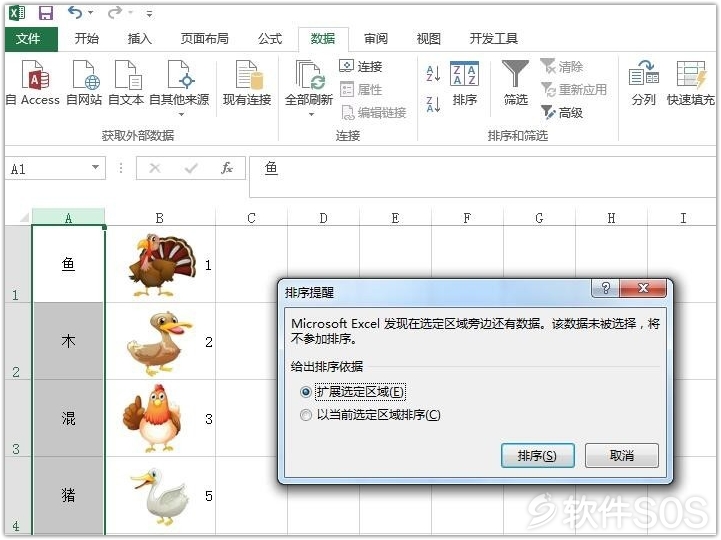
Task: Select column C header
Action: pos(251,217)
